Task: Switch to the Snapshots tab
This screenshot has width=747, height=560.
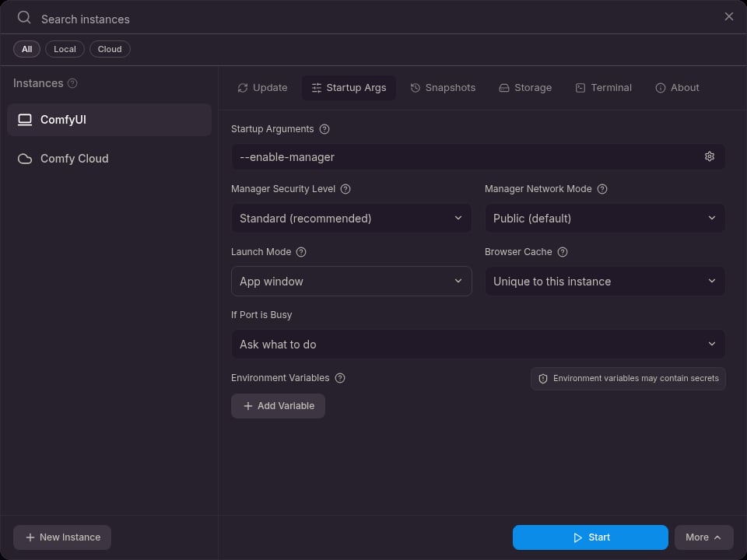Action: (x=443, y=88)
